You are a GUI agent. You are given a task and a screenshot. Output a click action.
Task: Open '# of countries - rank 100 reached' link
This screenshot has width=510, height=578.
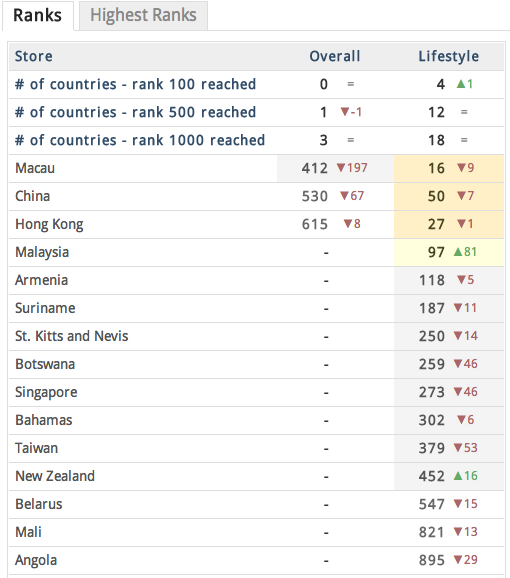[135, 84]
